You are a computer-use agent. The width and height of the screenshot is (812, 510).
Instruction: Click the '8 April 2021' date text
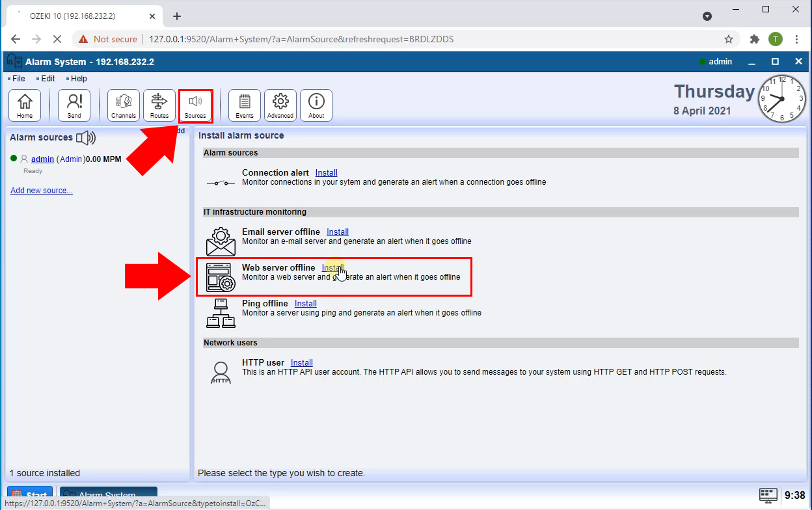point(702,111)
